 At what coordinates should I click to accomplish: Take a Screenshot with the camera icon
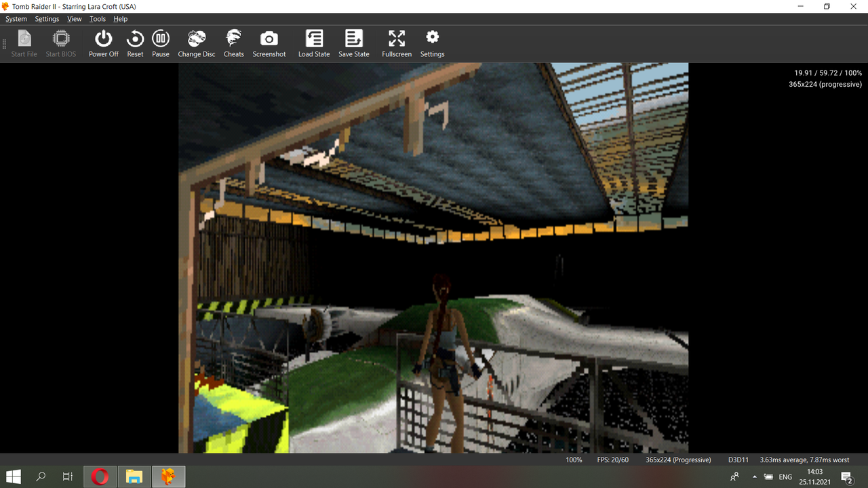click(269, 44)
